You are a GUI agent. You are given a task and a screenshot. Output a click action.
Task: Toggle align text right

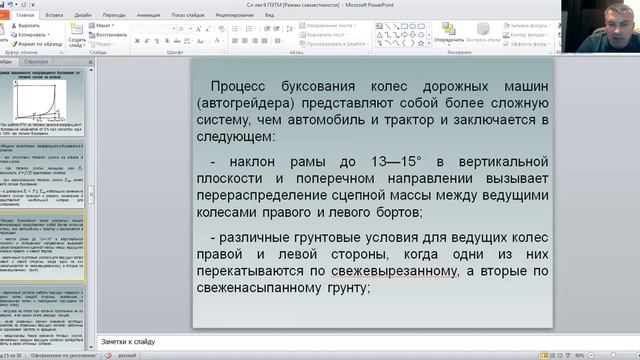pyautogui.click(x=255, y=41)
